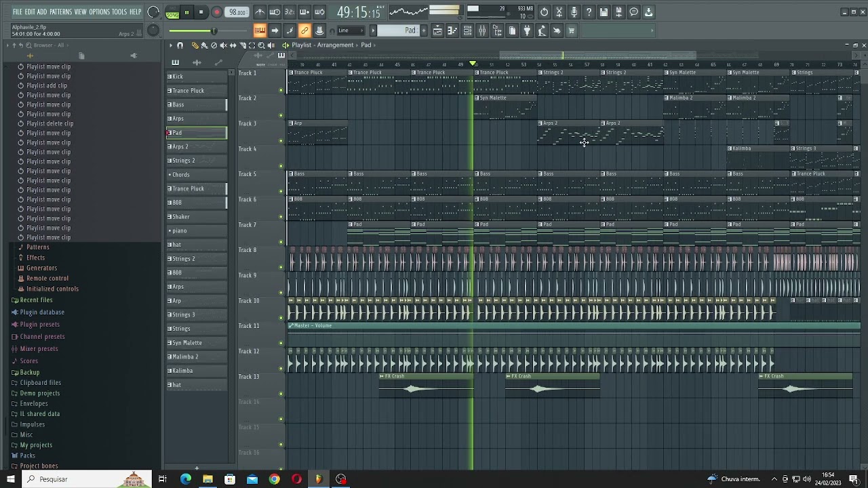The width and height of the screenshot is (868, 488).
Task: Select the Shaker pattern in picker
Action: (197, 217)
